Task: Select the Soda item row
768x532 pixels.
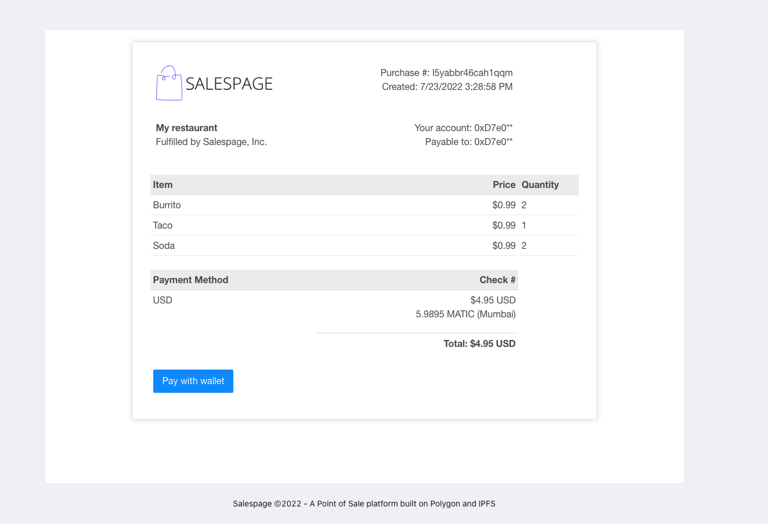Action: tap(365, 245)
